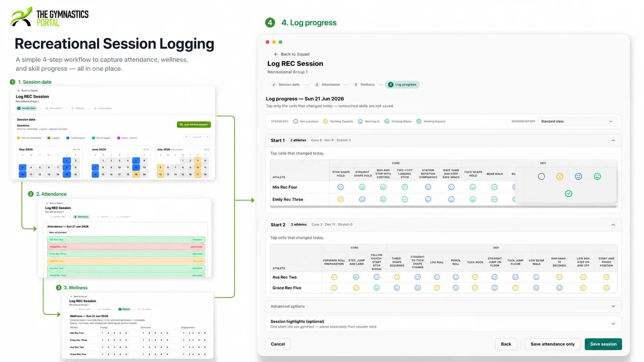Tap Ava Rec Two's Tuck Rock face
Screen dimensions: 644x362
pos(475,277)
